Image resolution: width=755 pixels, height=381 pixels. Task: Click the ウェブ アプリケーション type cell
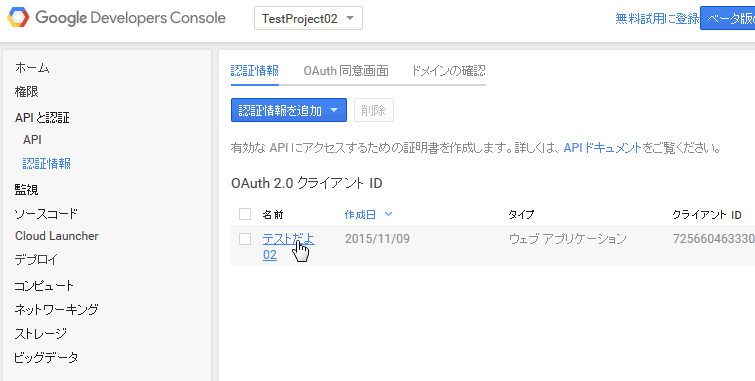568,239
